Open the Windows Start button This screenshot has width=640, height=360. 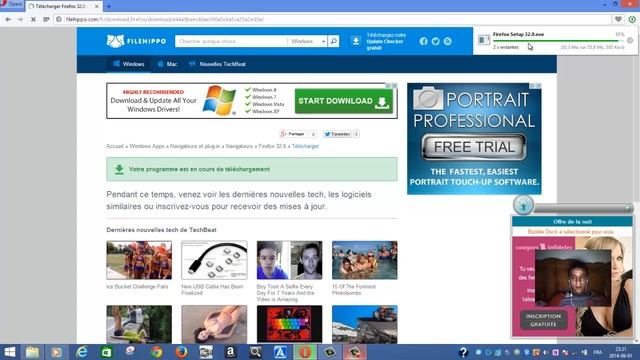pos(9,352)
